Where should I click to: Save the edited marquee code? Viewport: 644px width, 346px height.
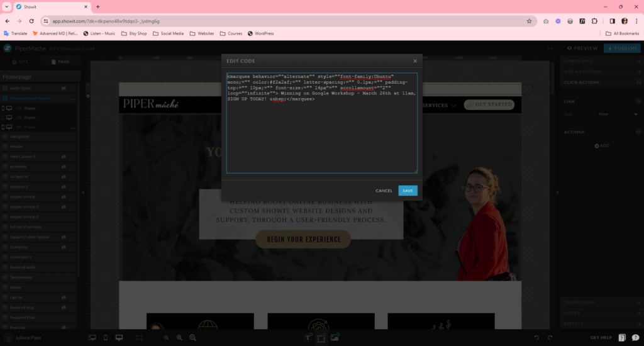click(408, 191)
